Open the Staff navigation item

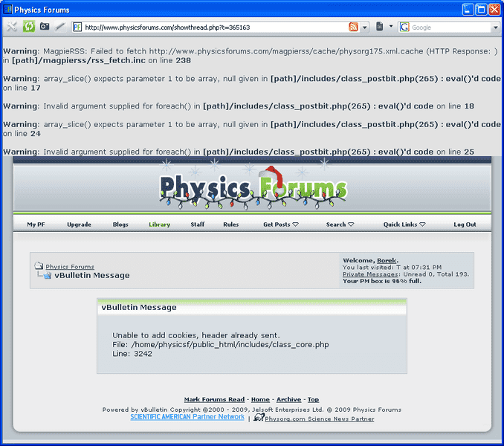[x=197, y=224]
